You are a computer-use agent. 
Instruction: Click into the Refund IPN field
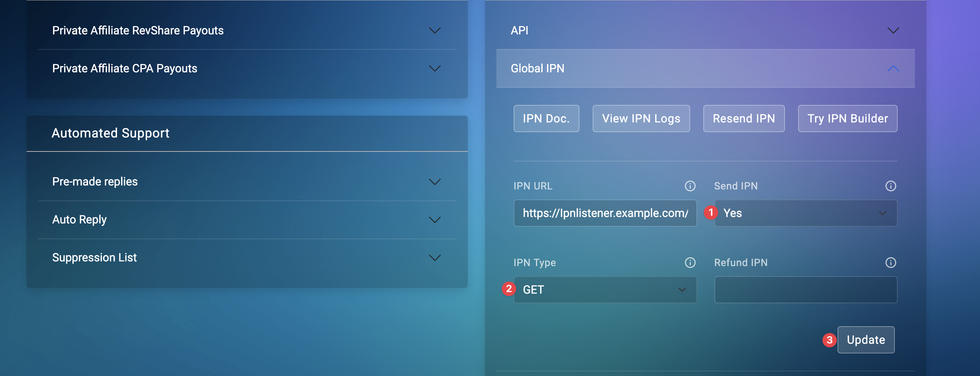(805, 290)
